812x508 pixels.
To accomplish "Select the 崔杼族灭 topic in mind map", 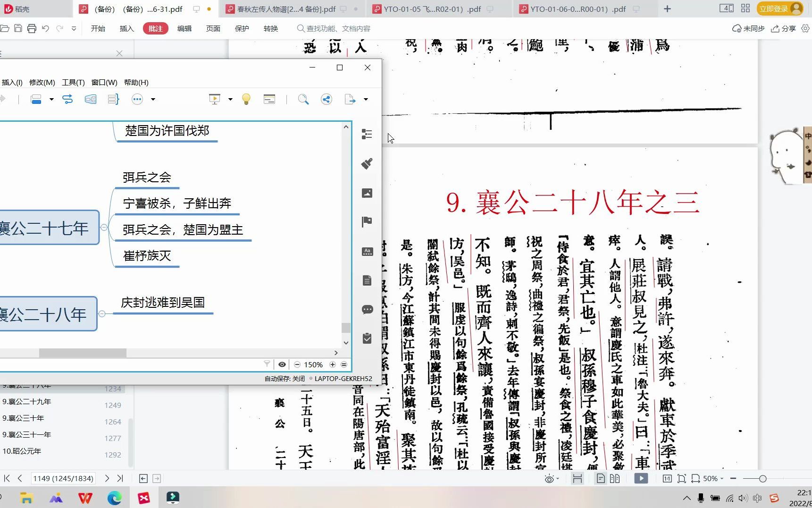I will pyautogui.click(x=147, y=256).
